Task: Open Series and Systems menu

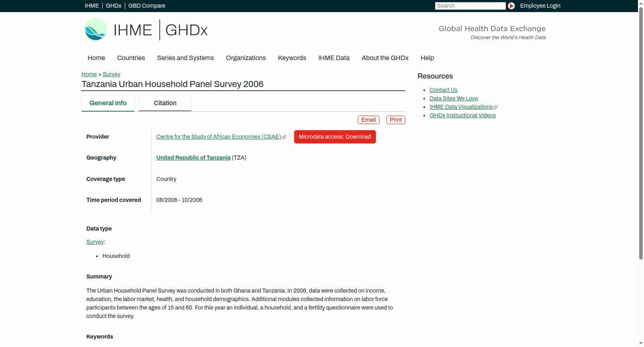Action: click(186, 58)
